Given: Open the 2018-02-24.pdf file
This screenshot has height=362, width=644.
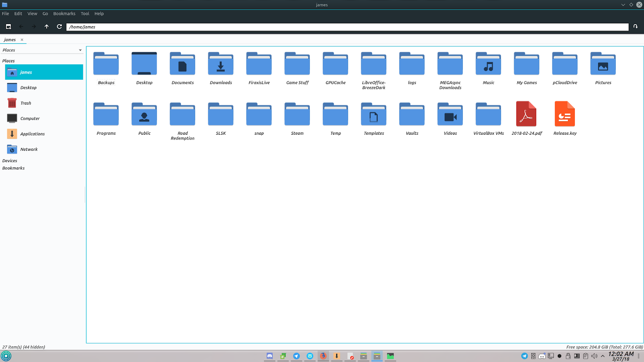Looking at the screenshot, I should (526, 114).
